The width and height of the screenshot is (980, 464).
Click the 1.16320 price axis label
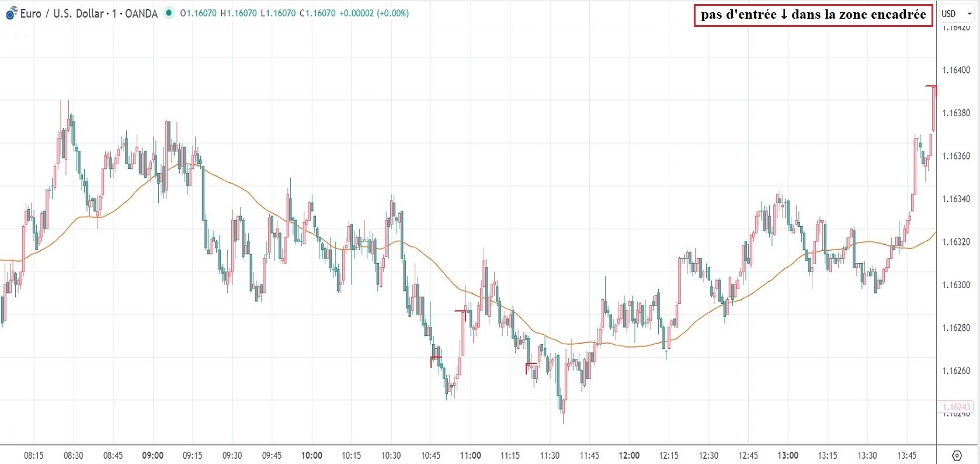click(956, 242)
